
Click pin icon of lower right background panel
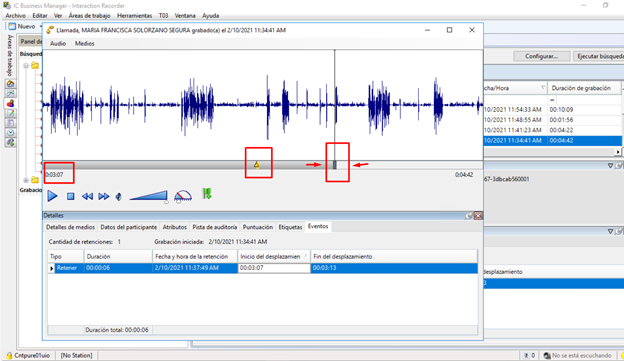[x=619, y=231]
